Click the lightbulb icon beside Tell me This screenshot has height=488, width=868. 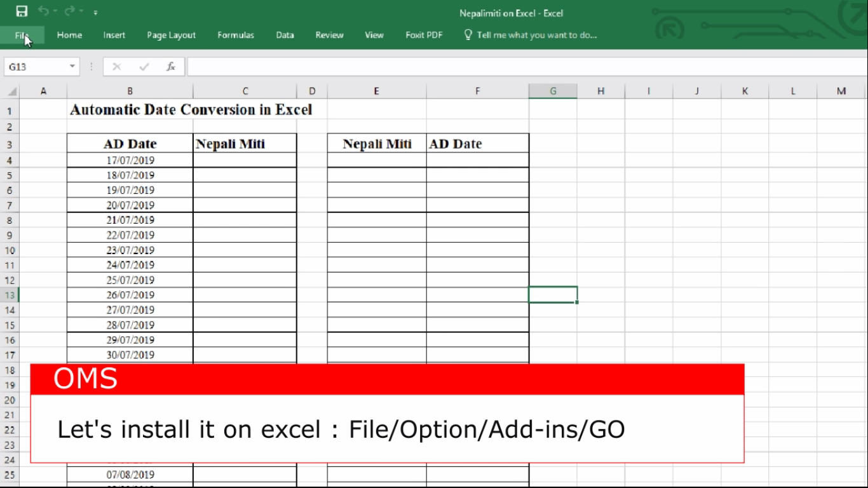[x=468, y=35]
